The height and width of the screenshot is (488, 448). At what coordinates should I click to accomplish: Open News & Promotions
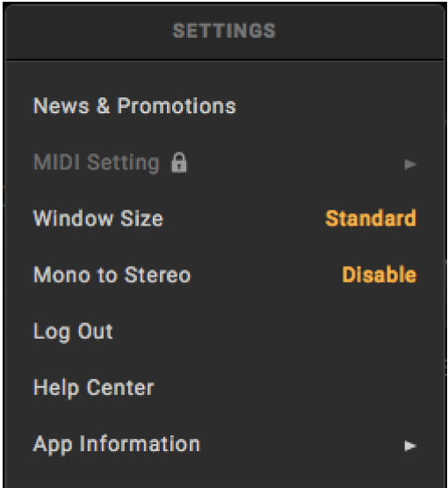click(x=134, y=106)
